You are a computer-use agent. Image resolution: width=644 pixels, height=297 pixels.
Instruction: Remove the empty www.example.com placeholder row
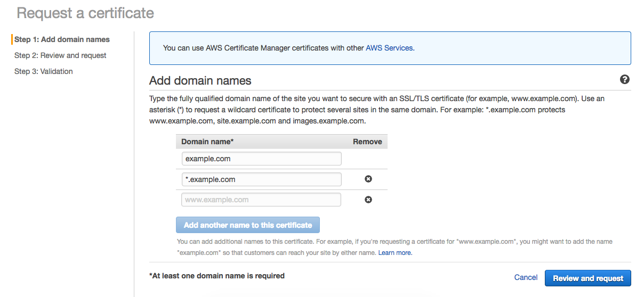(368, 200)
